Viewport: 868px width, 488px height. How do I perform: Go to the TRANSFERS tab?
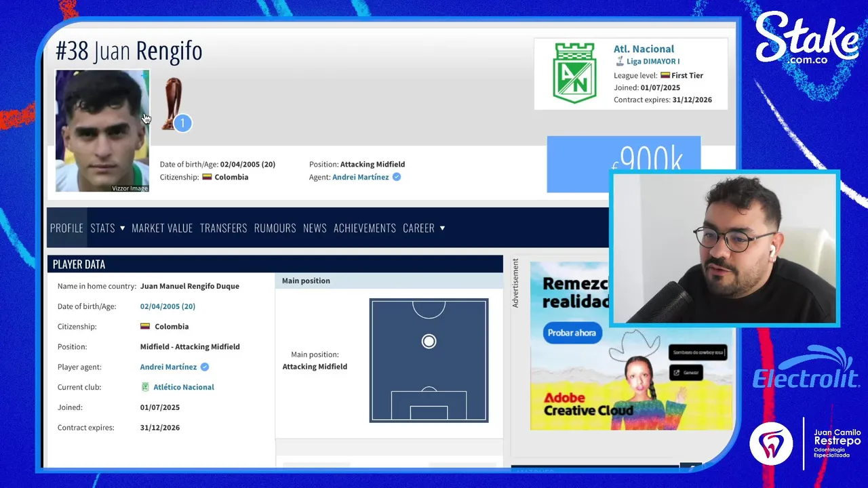(x=223, y=228)
